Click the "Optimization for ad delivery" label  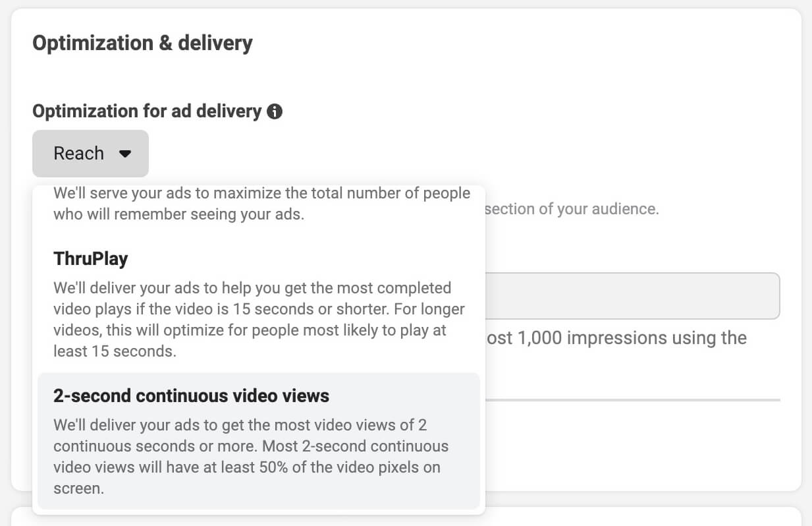(x=147, y=111)
